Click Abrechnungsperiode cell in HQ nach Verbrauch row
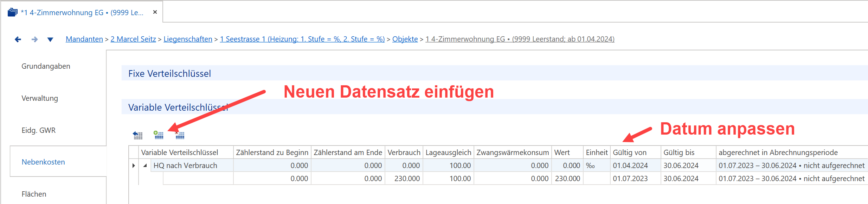868x204 pixels. click(x=792, y=165)
